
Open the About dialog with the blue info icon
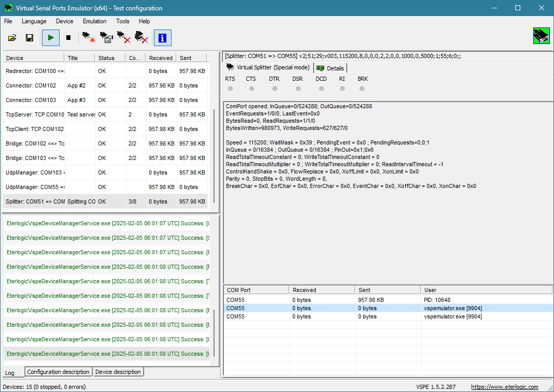[x=163, y=38]
